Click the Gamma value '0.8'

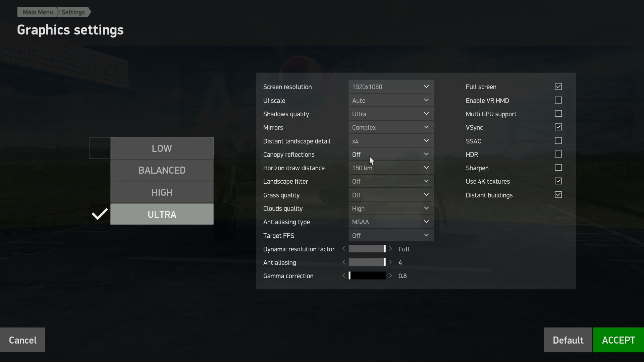tap(402, 276)
